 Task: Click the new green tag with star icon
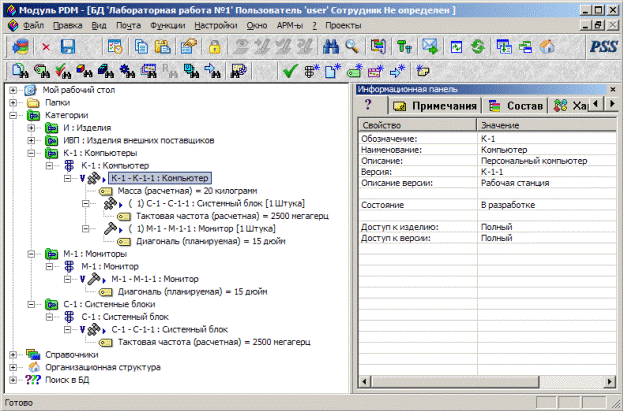coord(354,71)
